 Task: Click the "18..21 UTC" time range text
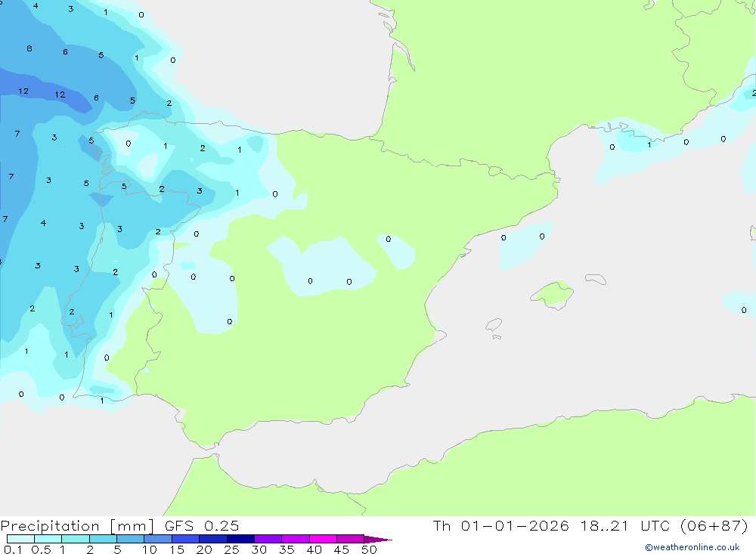pyautogui.click(x=625, y=525)
